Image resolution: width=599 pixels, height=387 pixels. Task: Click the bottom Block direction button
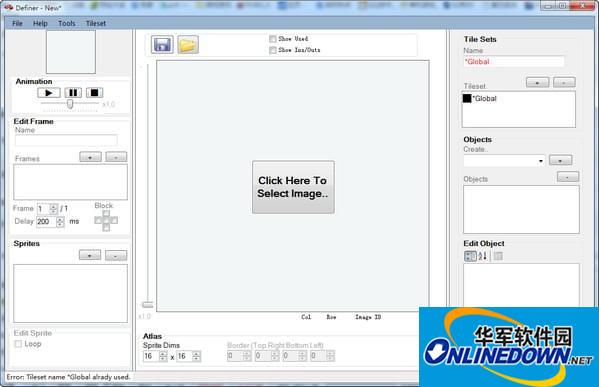[106, 228]
